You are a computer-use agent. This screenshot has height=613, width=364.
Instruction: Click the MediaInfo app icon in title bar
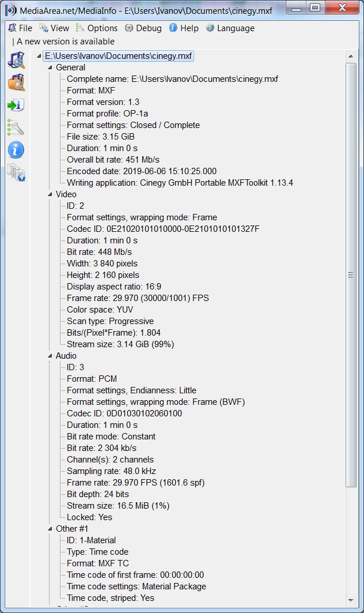10,10
